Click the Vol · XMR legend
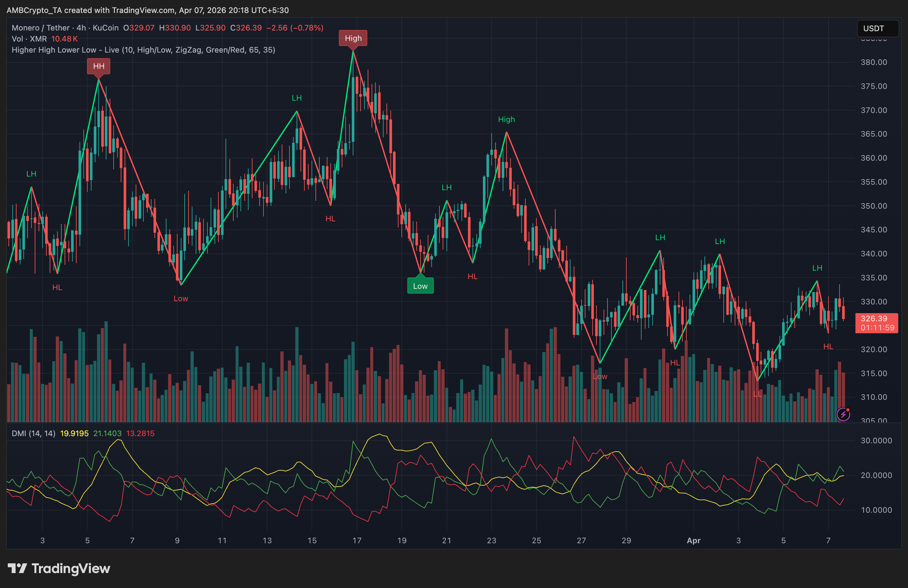The width and height of the screenshot is (908, 588). pyautogui.click(x=29, y=39)
